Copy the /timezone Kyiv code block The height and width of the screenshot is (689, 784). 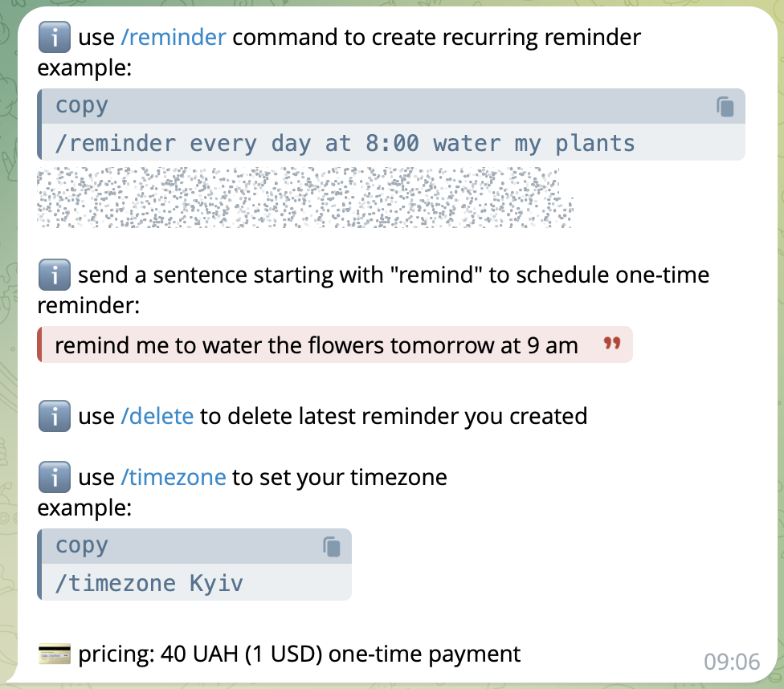click(x=332, y=547)
